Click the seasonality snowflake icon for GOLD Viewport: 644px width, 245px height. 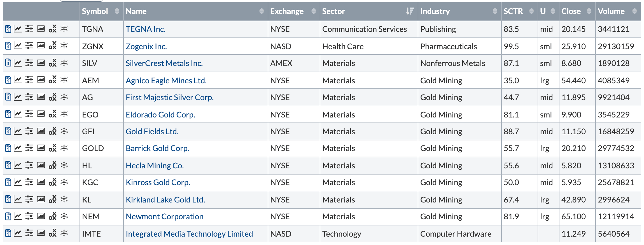point(64,148)
